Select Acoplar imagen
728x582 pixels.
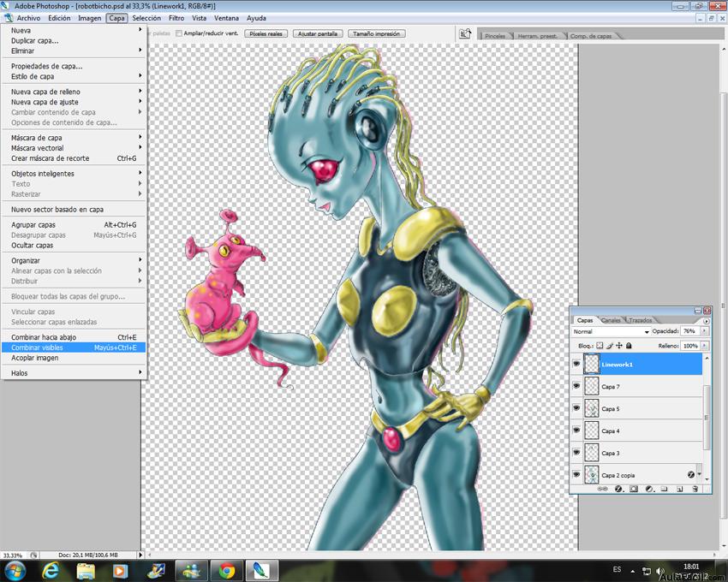click(x=74, y=358)
